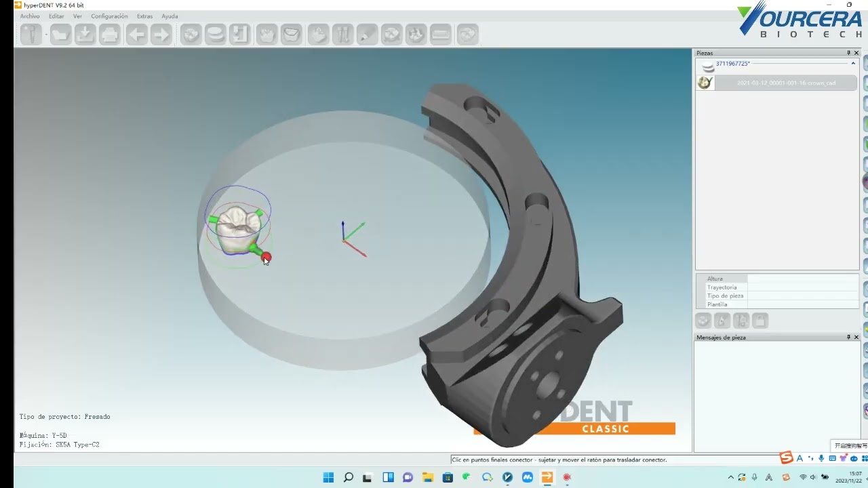Click the last toolbar icon for calculation
868x488 pixels.
coord(468,34)
